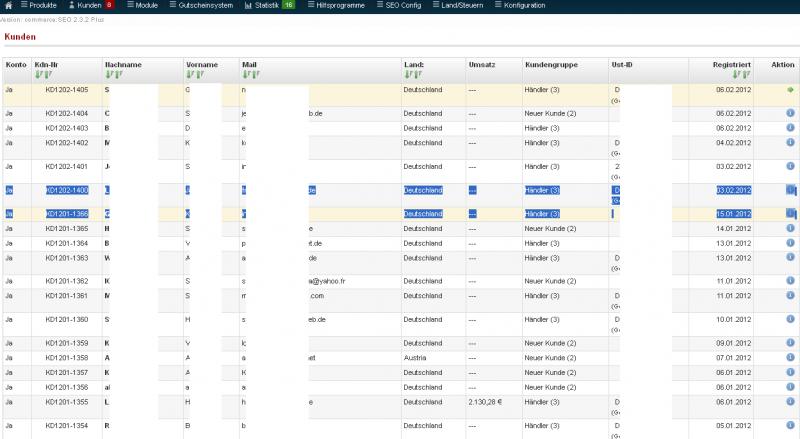This screenshot has width=800, height=439.
Task: Sort customers using the Land column arrows
Action: coord(411,74)
